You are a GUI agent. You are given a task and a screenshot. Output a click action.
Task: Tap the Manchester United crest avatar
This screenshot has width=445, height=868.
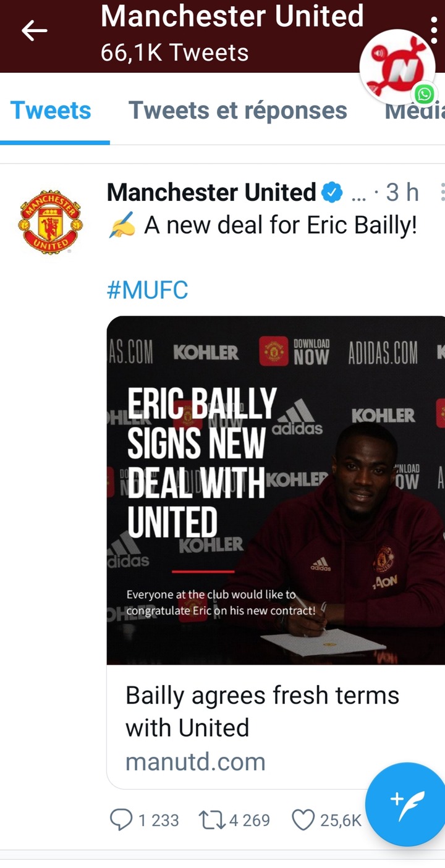[50, 222]
